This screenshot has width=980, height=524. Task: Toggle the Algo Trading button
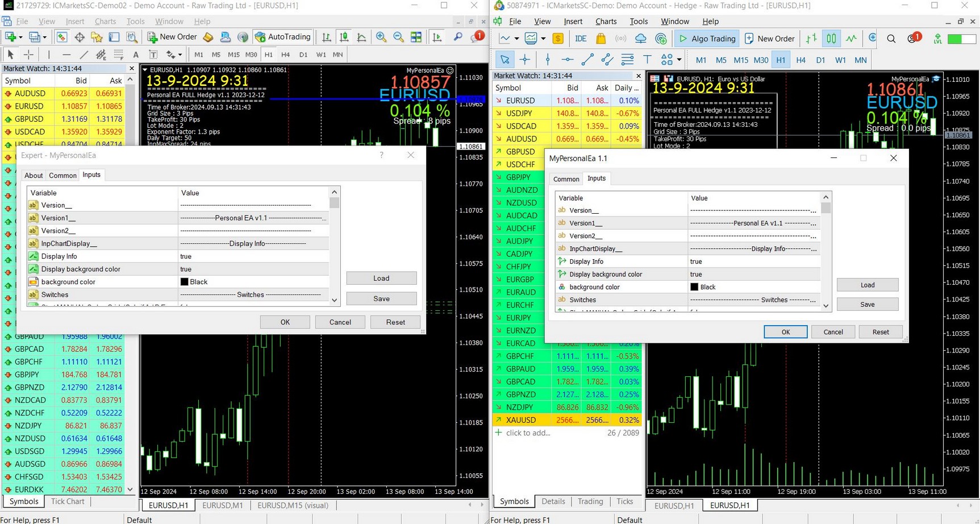tap(707, 39)
